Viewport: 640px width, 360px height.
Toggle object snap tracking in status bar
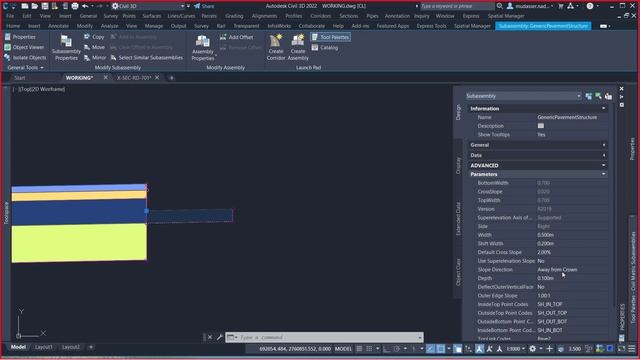[431, 349]
